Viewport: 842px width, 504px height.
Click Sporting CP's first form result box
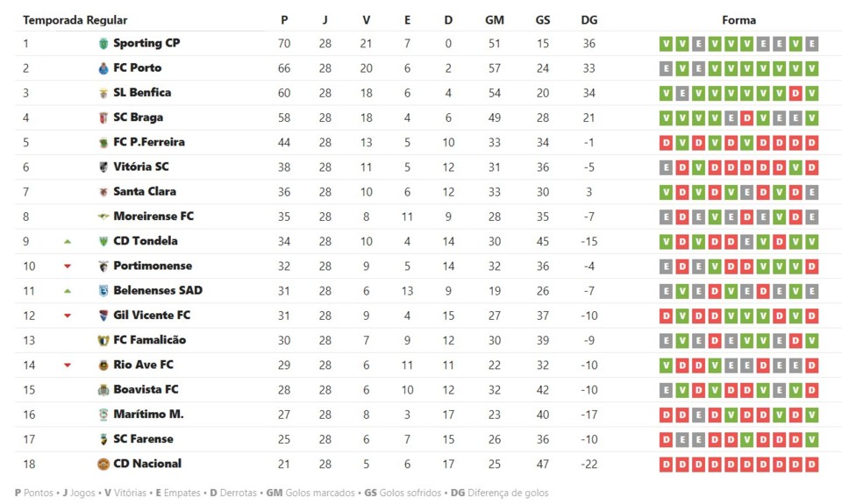pos(667,44)
